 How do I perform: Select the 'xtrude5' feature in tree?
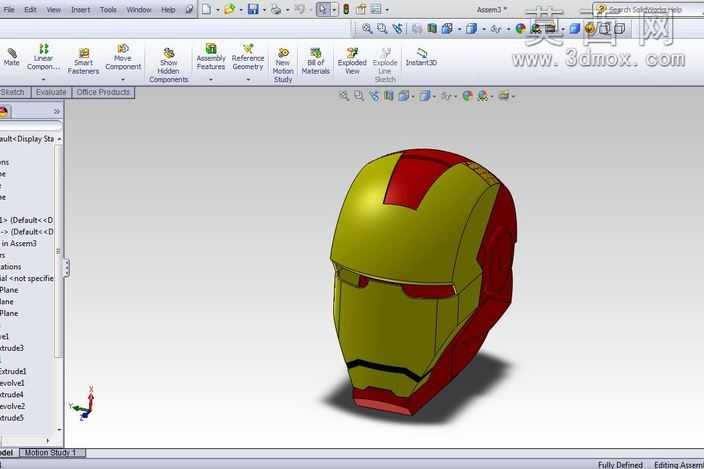coord(12,418)
